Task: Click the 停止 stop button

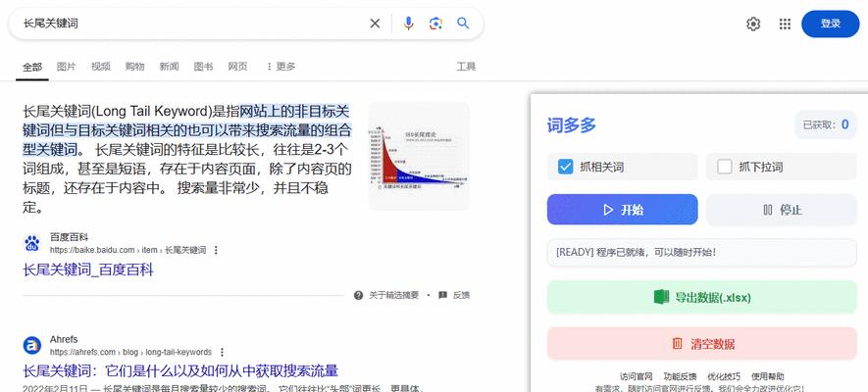Action: [782, 210]
